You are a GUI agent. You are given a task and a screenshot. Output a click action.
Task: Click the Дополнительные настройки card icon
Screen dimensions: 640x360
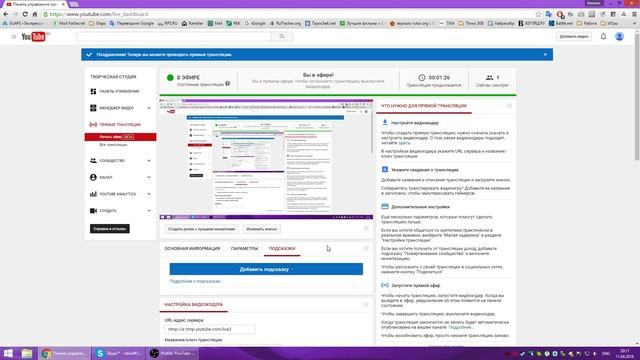tap(384, 207)
